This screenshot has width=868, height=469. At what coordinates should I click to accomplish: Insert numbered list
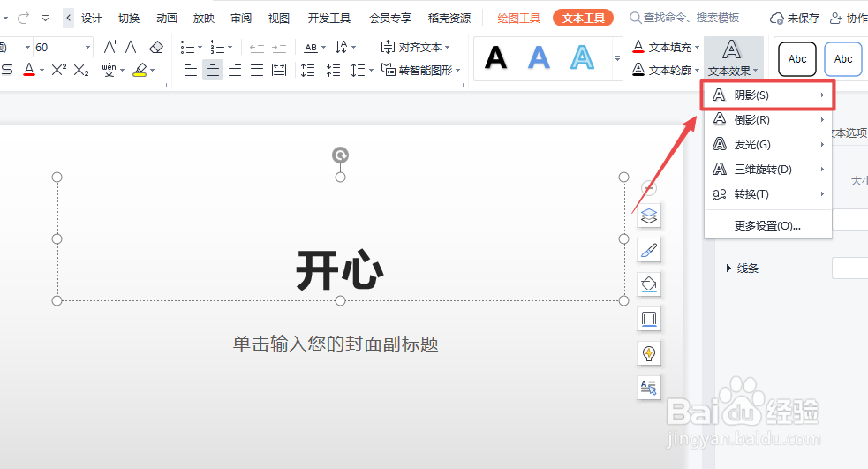click(x=217, y=47)
